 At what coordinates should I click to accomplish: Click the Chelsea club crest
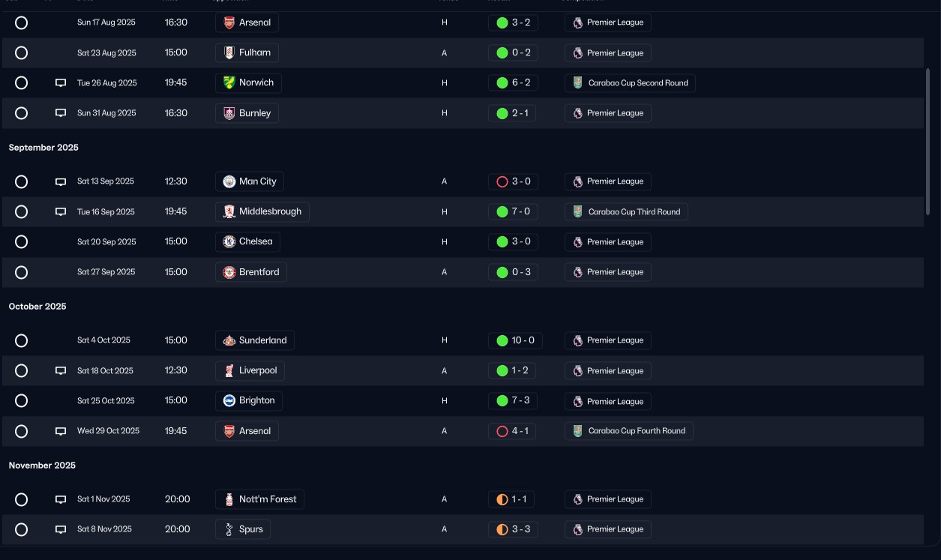click(x=229, y=242)
